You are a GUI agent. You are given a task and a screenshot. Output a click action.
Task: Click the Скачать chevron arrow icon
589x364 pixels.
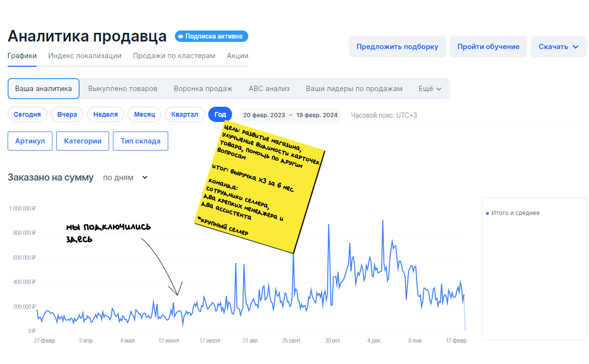(x=575, y=47)
